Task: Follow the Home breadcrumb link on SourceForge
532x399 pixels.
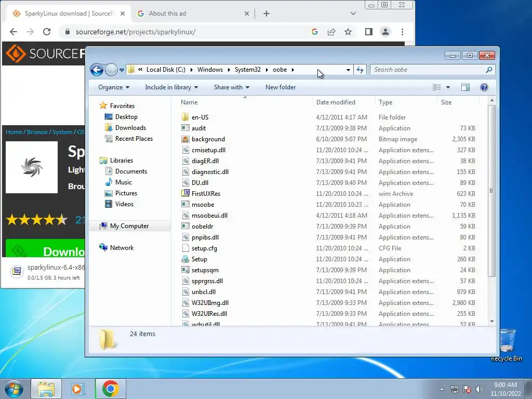Action: tap(14, 131)
